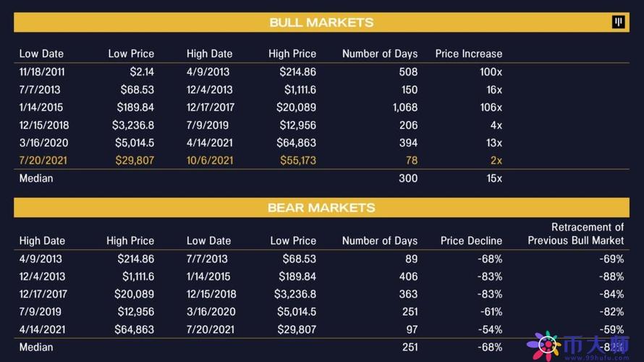Click the BULL MARKETS banner title
The height and width of the screenshot is (362, 644).
click(321, 22)
